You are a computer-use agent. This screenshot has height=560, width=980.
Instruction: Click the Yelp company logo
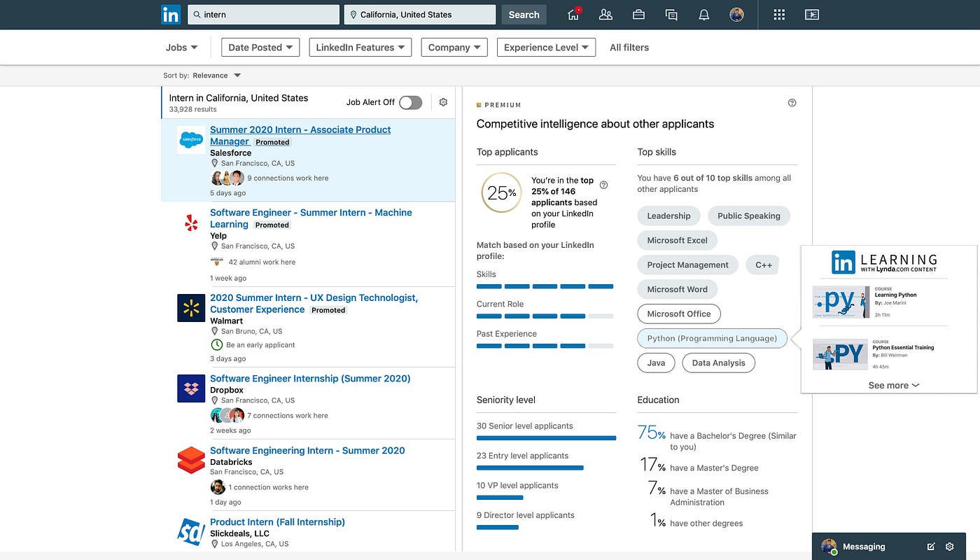[x=191, y=223]
